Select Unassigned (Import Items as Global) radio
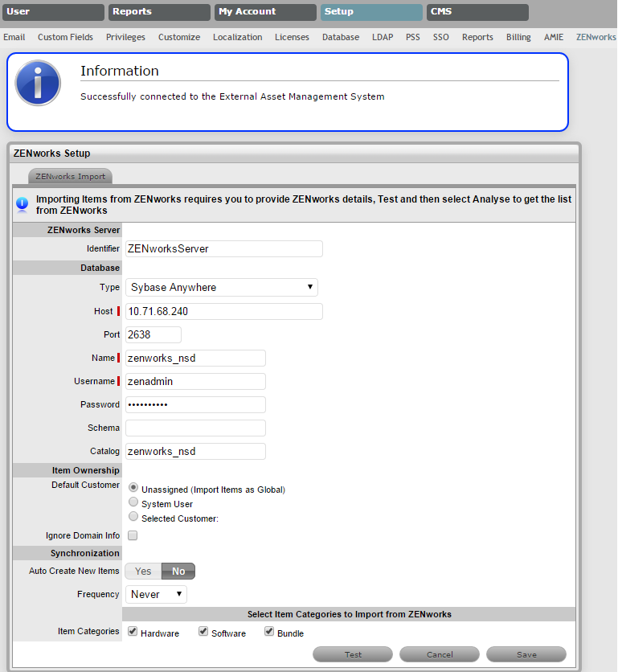 133,488
